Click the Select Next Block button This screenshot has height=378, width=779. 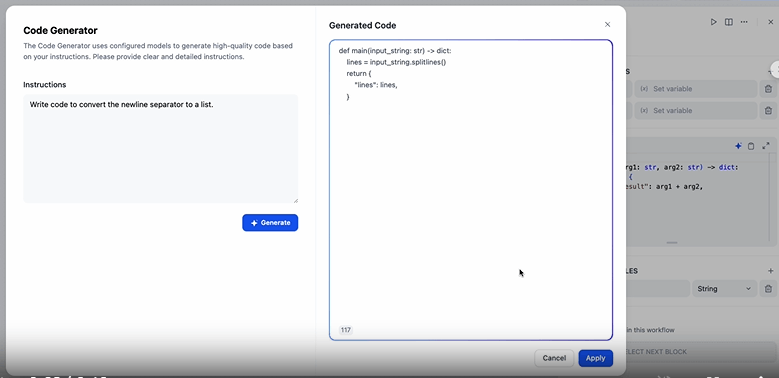point(701,352)
